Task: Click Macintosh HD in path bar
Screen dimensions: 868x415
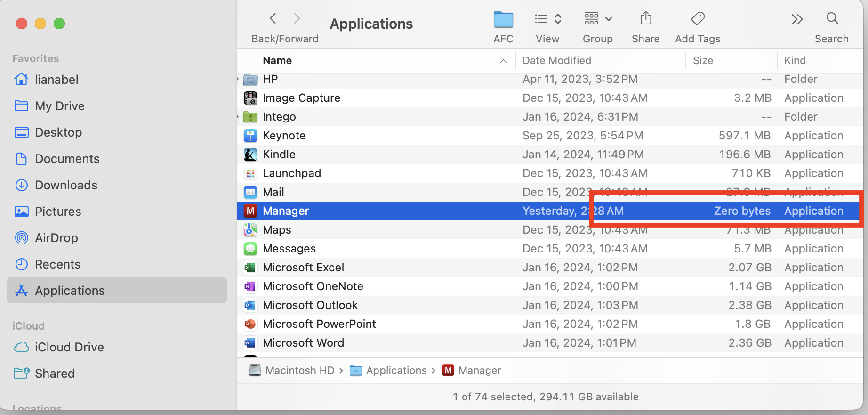Action: pyautogui.click(x=292, y=371)
